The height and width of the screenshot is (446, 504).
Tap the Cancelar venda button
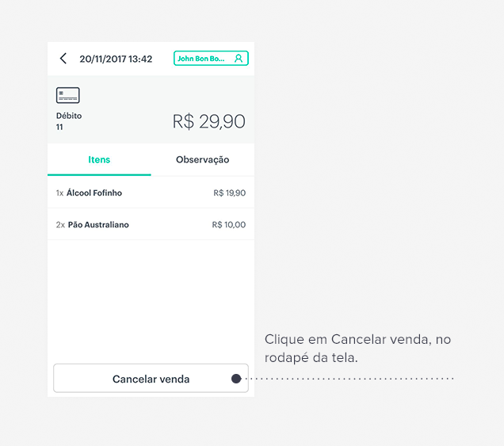(151, 378)
